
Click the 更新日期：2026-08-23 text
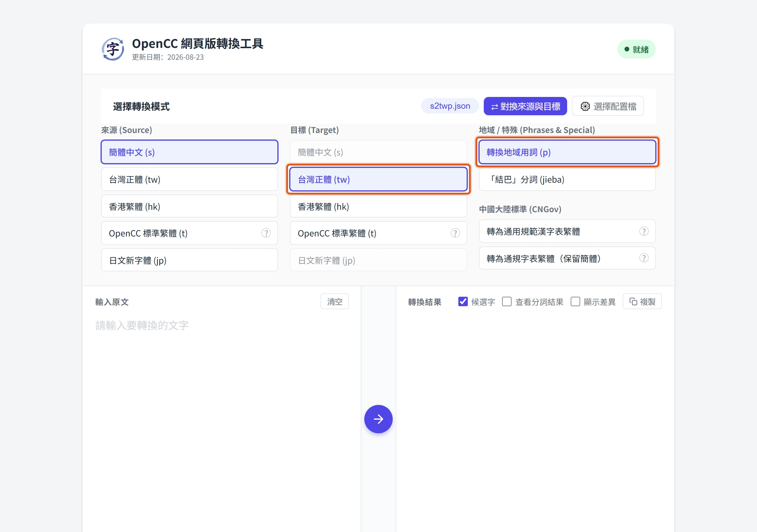pos(168,57)
